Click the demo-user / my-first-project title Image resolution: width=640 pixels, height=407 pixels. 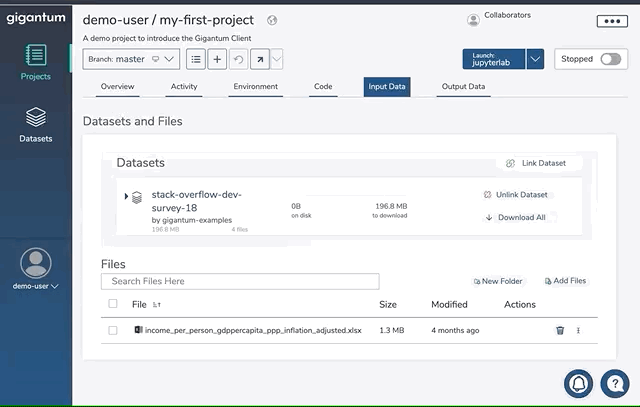168,20
